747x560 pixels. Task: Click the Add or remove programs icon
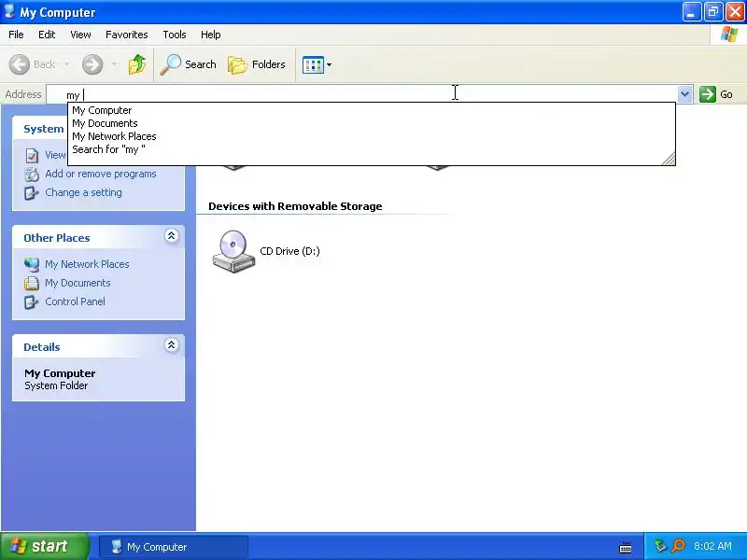click(32, 175)
